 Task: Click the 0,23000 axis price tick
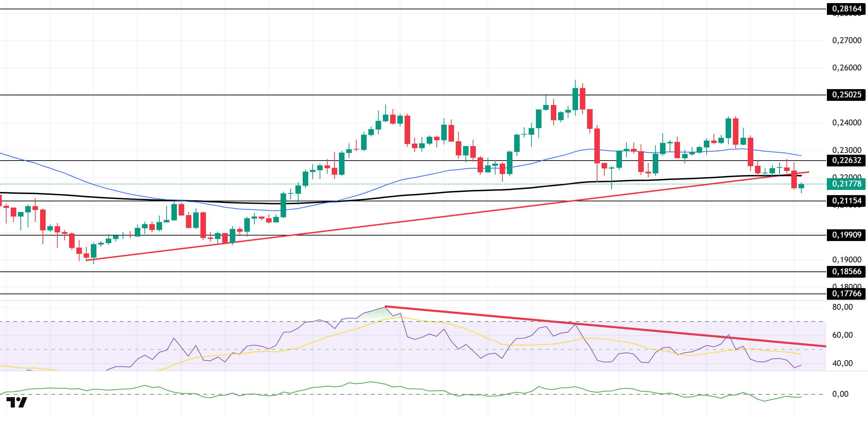[x=847, y=150]
